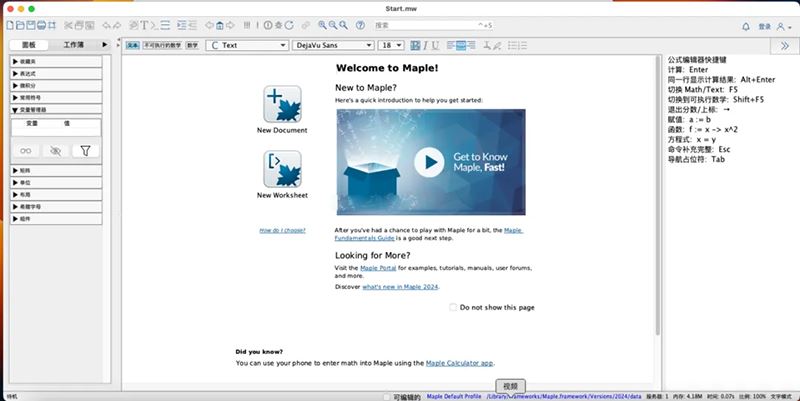This screenshot has height=401, width=800.
Task: Expand the 布局 palette
Action: (56, 194)
